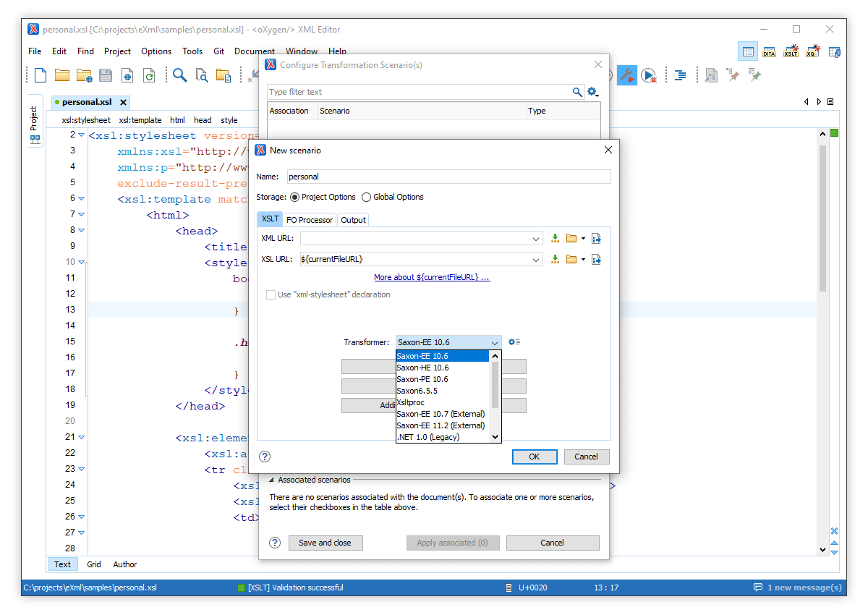Select the Global Options radio button

366,197
